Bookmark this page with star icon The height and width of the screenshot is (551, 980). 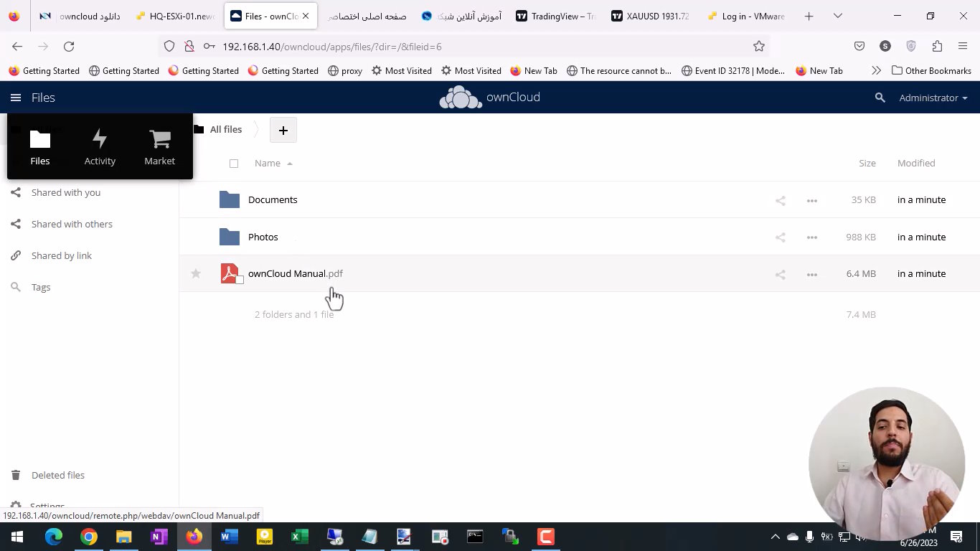pyautogui.click(x=759, y=46)
